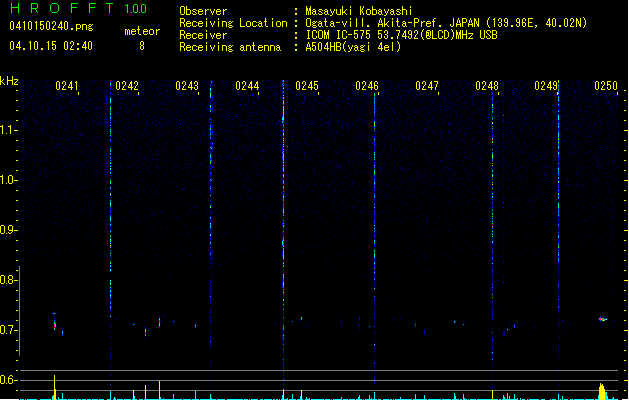Viewport: 629px width, 400px height.
Task: Click the meteor echo near 0250
Action: click(x=603, y=319)
